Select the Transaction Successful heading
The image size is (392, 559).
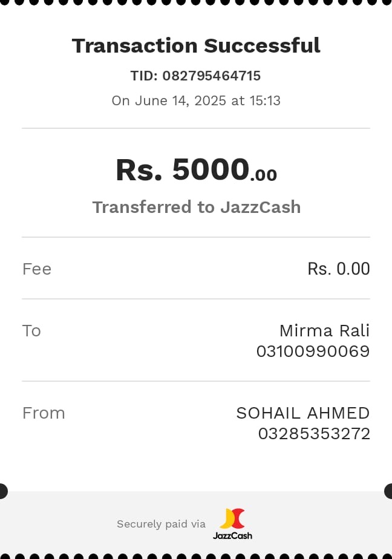(196, 45)
